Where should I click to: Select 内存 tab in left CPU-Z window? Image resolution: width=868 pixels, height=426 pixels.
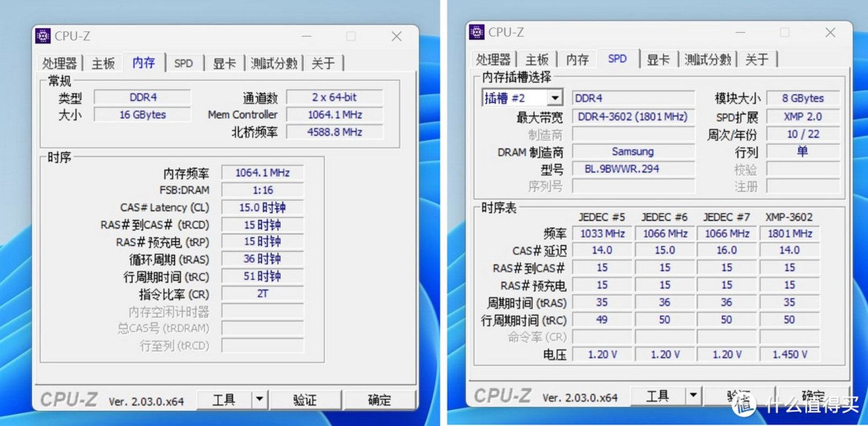coord(144,62)
